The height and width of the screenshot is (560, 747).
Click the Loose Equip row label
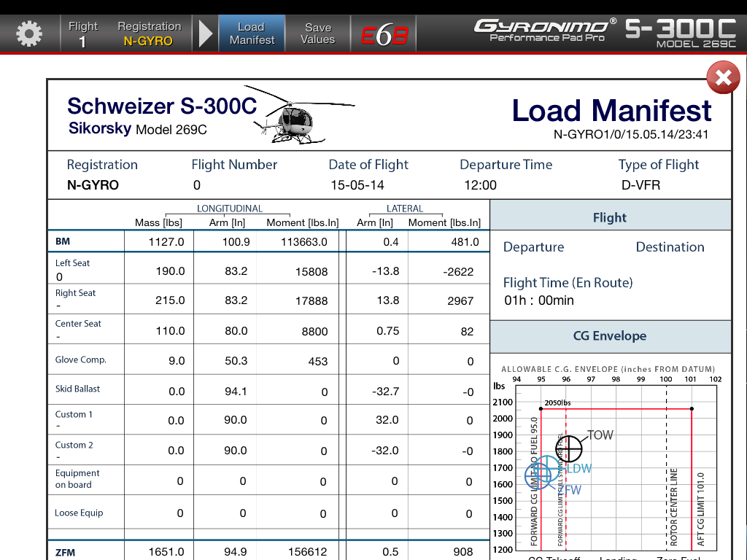pos(79,513)
